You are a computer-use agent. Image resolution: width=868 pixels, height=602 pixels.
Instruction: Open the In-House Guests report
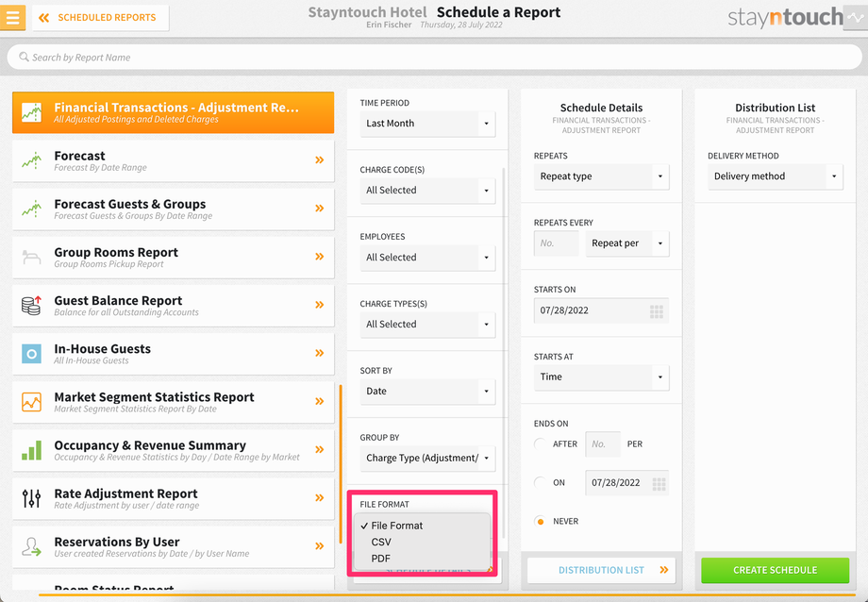(174, 353)
